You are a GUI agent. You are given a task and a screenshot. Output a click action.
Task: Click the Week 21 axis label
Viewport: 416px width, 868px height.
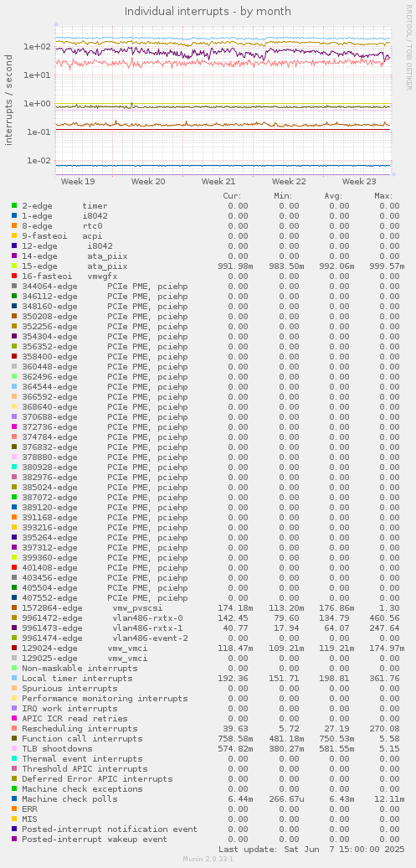click(218, 181)
